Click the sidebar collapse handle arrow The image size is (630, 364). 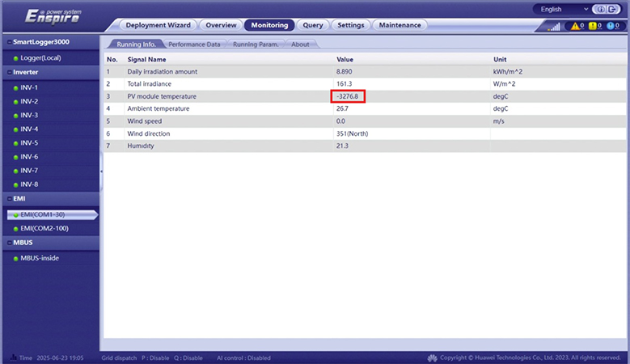(101, 171)
